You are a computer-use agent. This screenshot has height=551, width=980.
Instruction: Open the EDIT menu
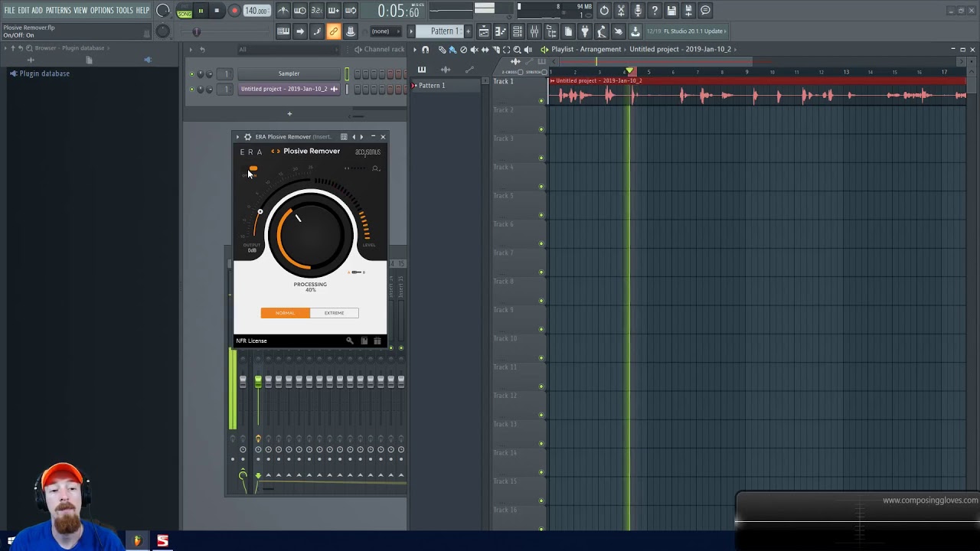[23, 10]
